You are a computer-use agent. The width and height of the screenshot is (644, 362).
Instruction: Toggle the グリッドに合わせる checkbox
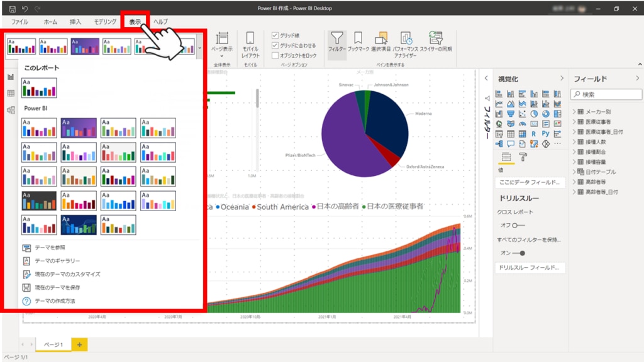[x=275, y=45]
